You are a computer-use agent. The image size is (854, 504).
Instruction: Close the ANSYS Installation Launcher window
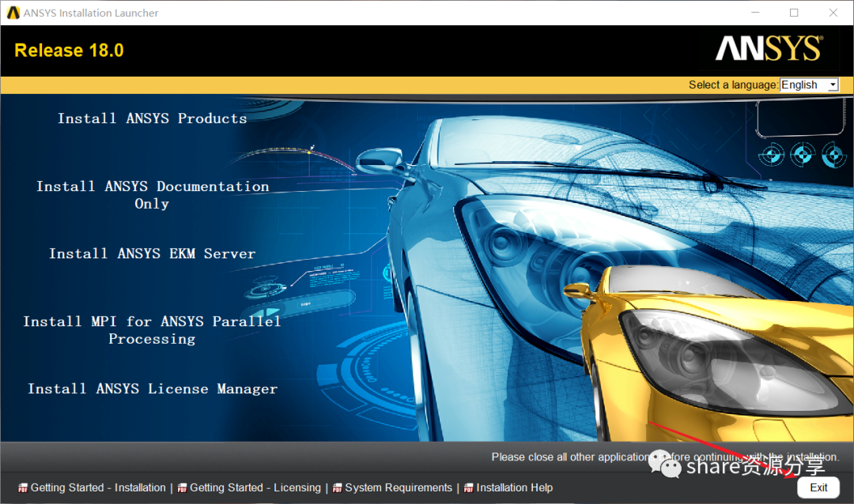(x=833, y=13)
